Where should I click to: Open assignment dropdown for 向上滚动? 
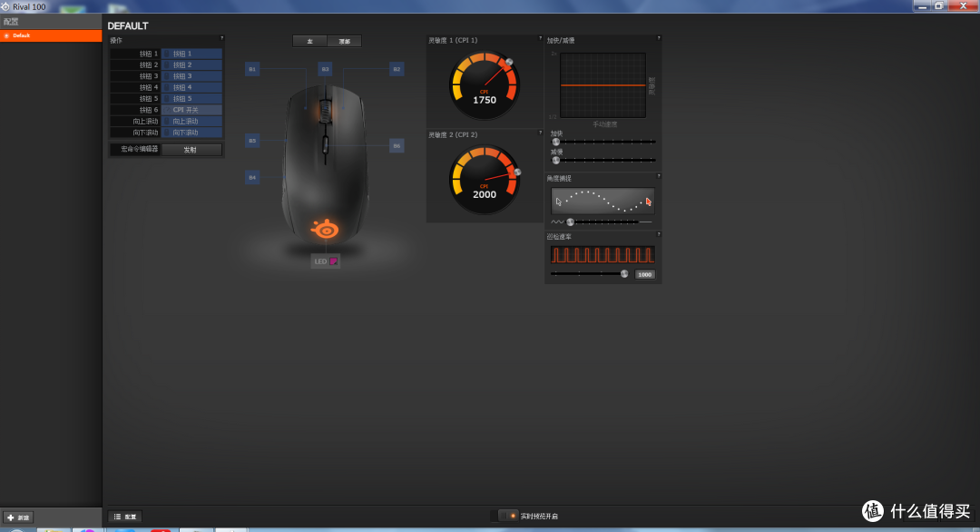(191, 122)
